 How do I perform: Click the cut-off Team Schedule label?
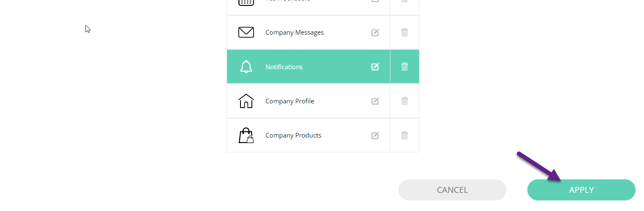[288, 1]
